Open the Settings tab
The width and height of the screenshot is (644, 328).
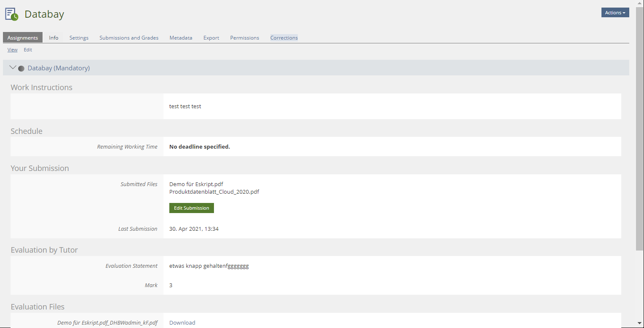79,38
